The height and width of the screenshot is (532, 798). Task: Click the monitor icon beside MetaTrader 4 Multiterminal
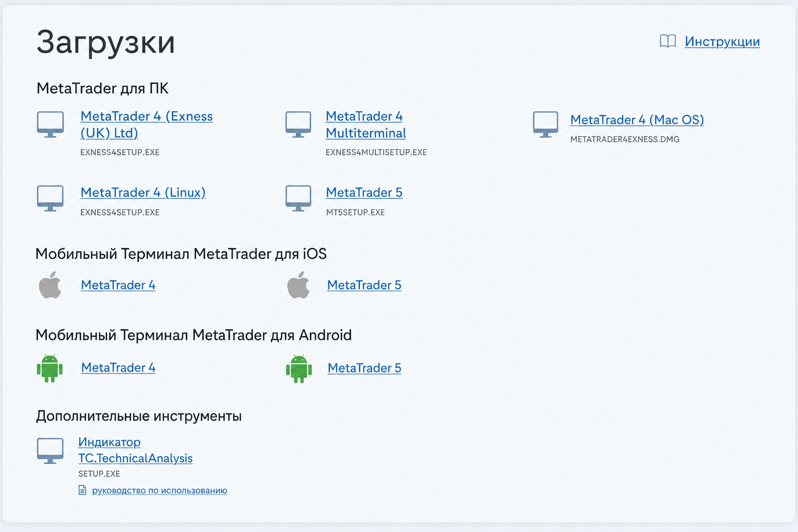[298, 125]
